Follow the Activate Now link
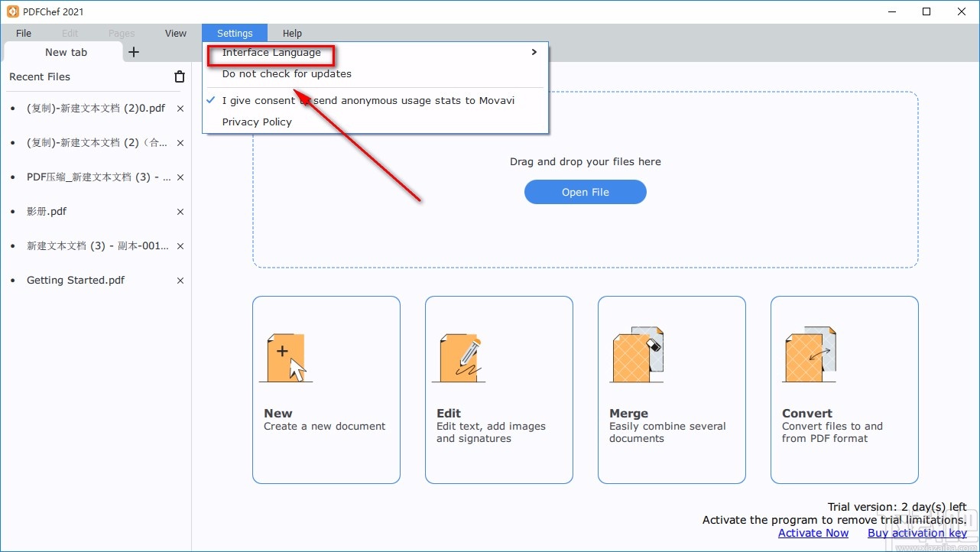Screen dimensions: 980x552 coord(813,533)
